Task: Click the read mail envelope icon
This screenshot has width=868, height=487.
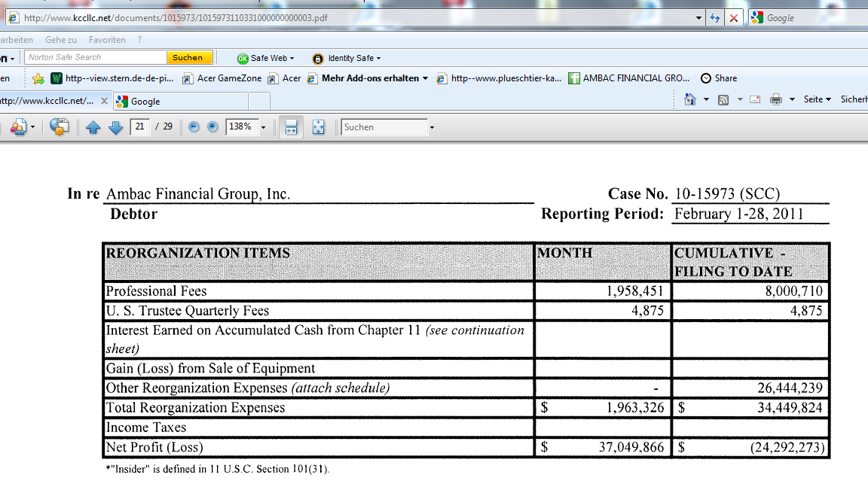Action: click(755, 99)
